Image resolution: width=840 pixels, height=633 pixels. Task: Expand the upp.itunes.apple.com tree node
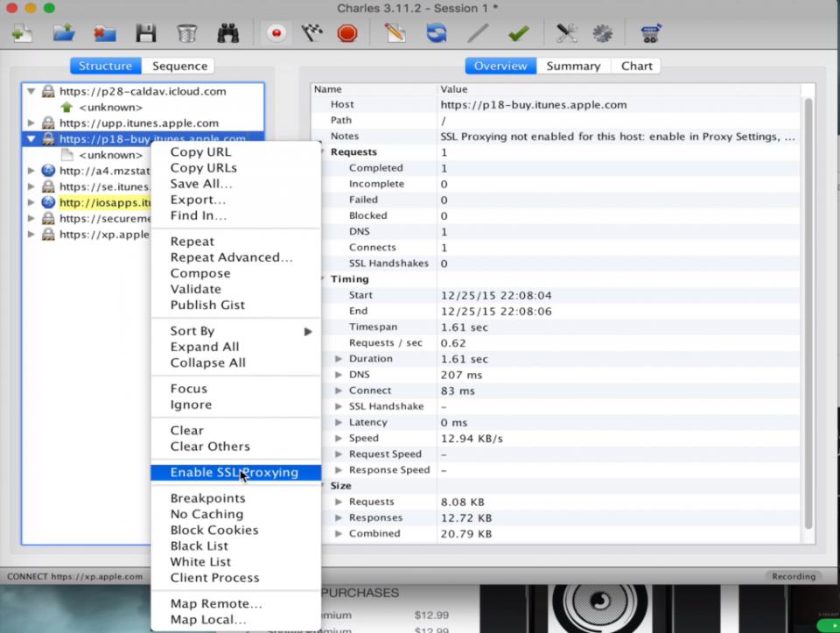[31, 123]
